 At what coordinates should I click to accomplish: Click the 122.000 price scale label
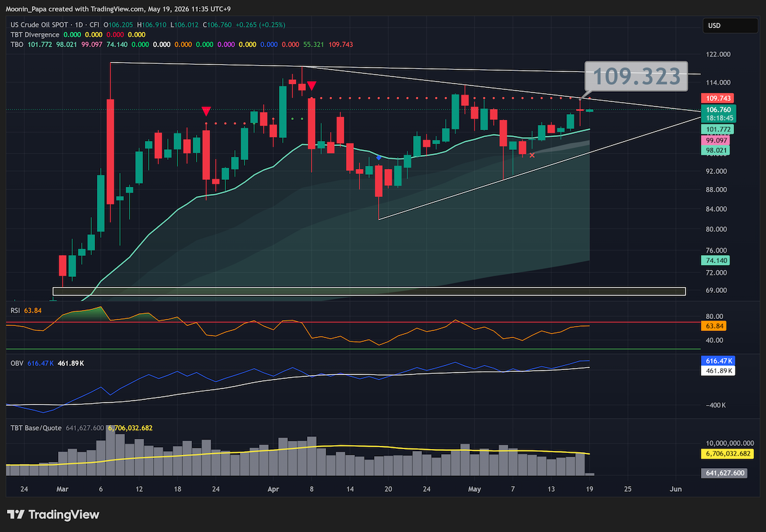point(717,55)
